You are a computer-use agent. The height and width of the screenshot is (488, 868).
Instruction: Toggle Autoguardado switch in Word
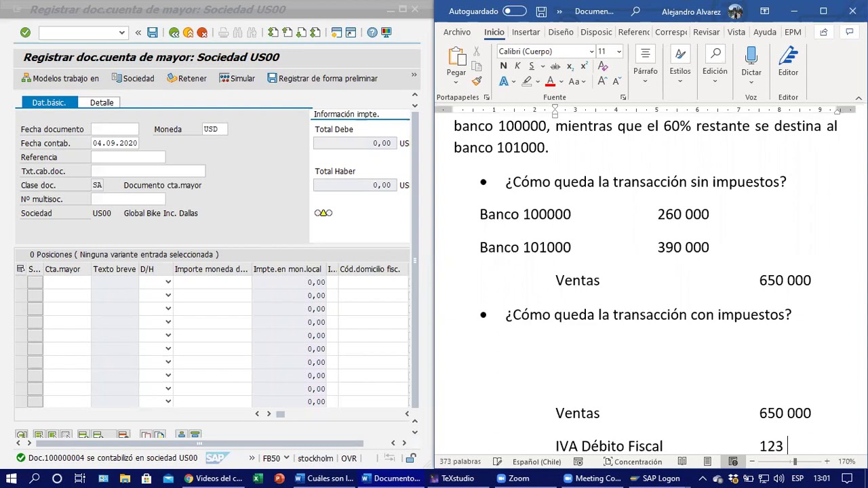tap(514, 12)
